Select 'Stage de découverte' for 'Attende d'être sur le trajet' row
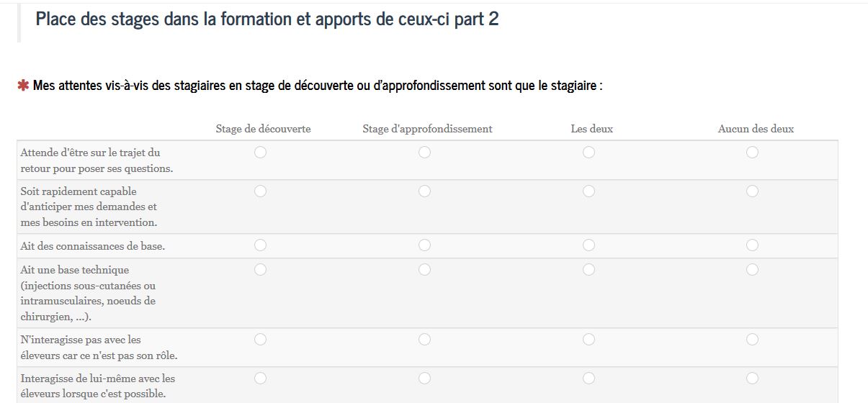The image size is (868, 403). pos(260,152)
